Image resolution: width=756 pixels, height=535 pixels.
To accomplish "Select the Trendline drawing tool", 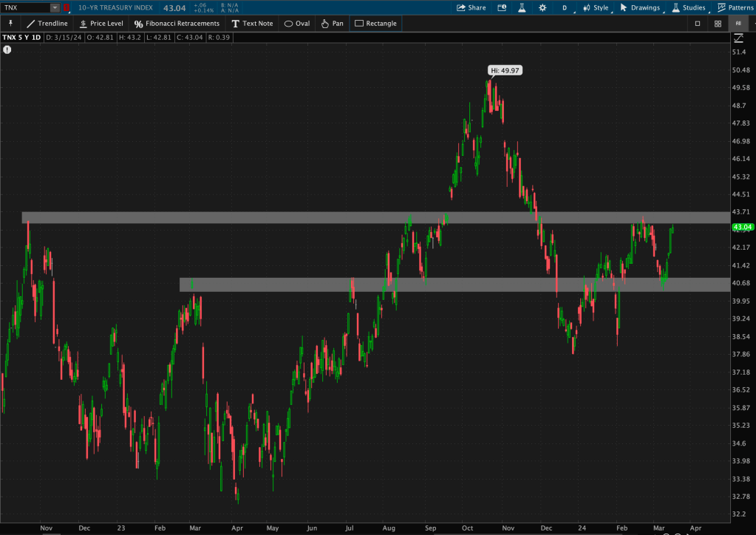I will coord(47,24).
